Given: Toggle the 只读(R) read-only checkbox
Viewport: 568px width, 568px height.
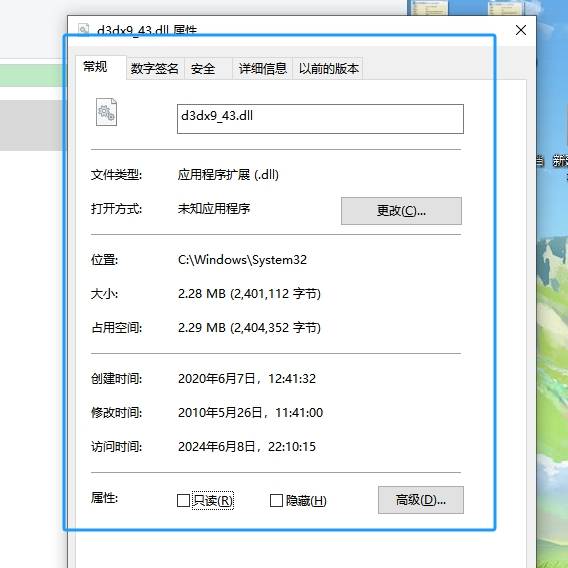Looking at the screenshot, I should coord(183,501).
